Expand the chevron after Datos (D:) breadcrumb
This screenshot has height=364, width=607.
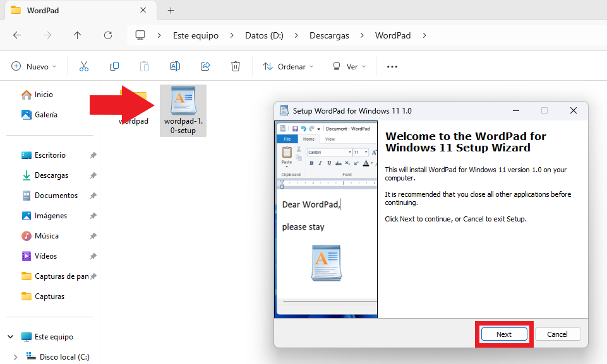click(x=296, y=35)
